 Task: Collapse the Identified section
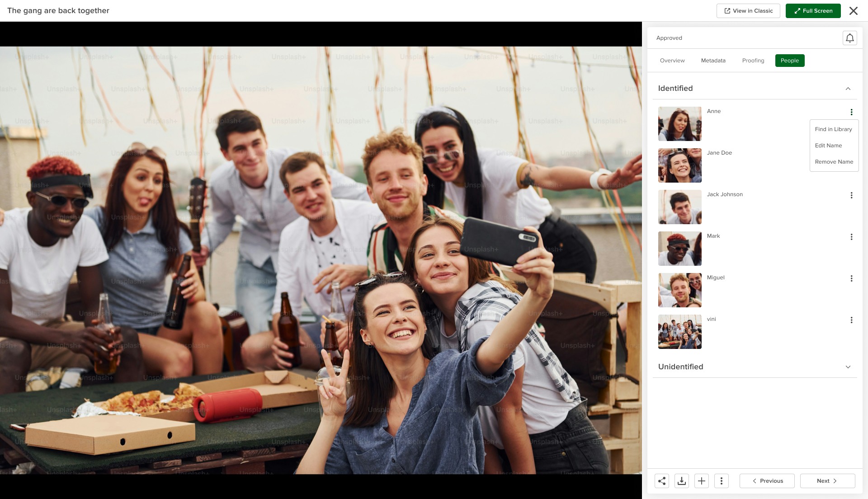point(848,89)
